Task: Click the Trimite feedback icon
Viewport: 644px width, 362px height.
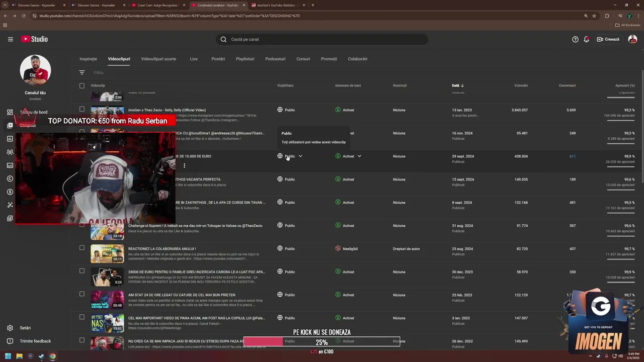Action: [x=10, y=341]
